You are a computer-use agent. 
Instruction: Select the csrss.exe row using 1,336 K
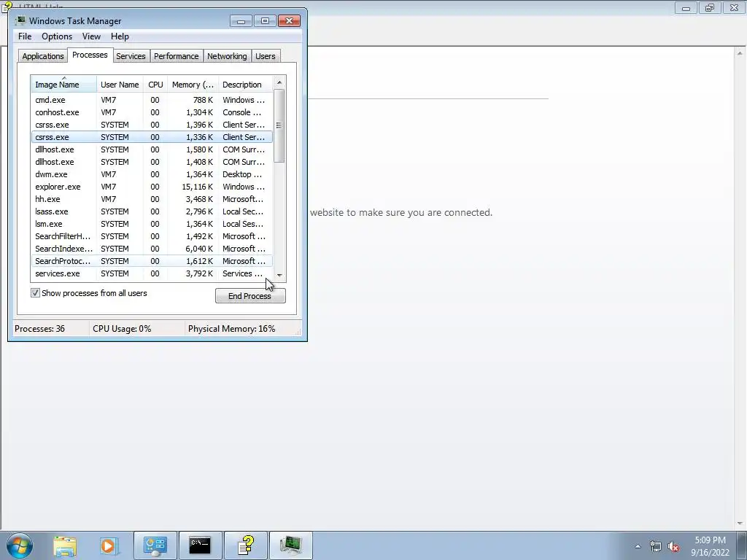[152, 137]
